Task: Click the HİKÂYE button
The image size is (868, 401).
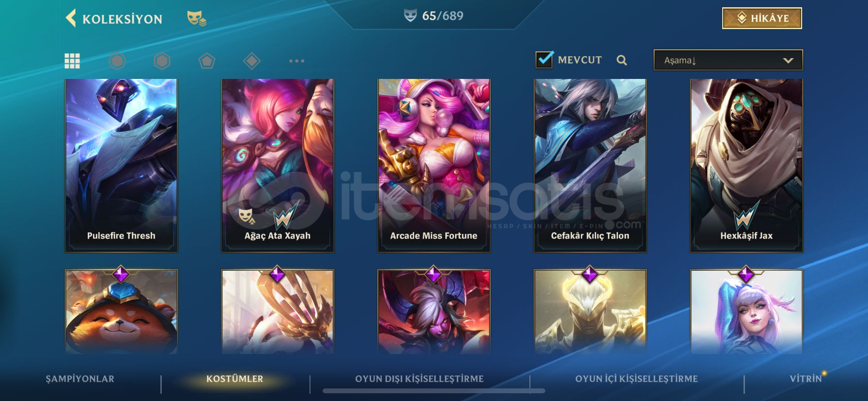Action: tap(762, 18)
